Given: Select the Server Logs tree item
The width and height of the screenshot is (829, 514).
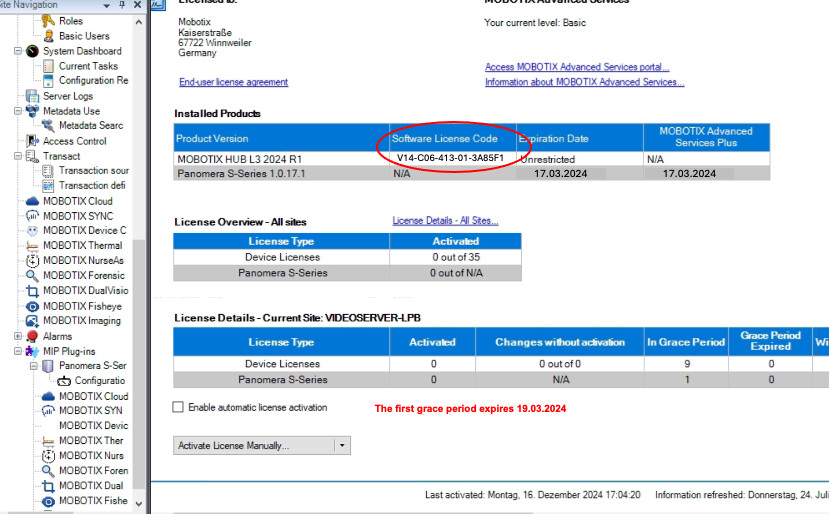Looking at the screenshot, I should pos(68,96).
